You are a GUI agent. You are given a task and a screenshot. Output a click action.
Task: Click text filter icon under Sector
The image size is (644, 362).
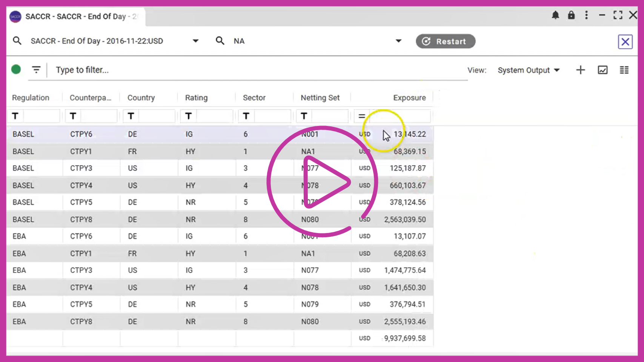click(246, 116)
